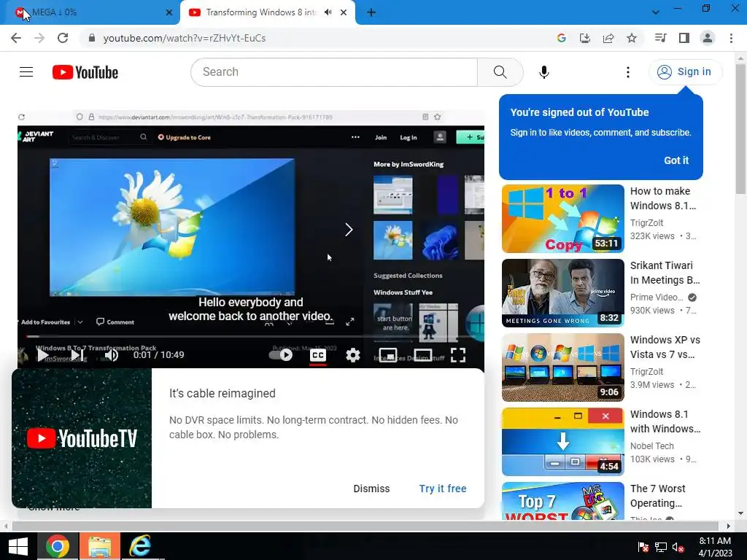This screenshot has width=747, height=560.
Task: Mute the video player volume
Action: pos(112,355)
